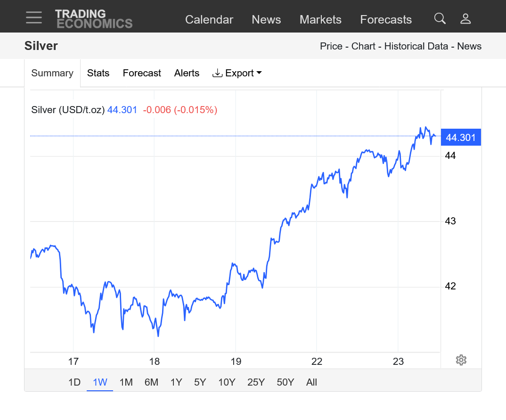The height and width of the screenshot is (420, 506).
Task: Click the user account icon
Action: 465,19
